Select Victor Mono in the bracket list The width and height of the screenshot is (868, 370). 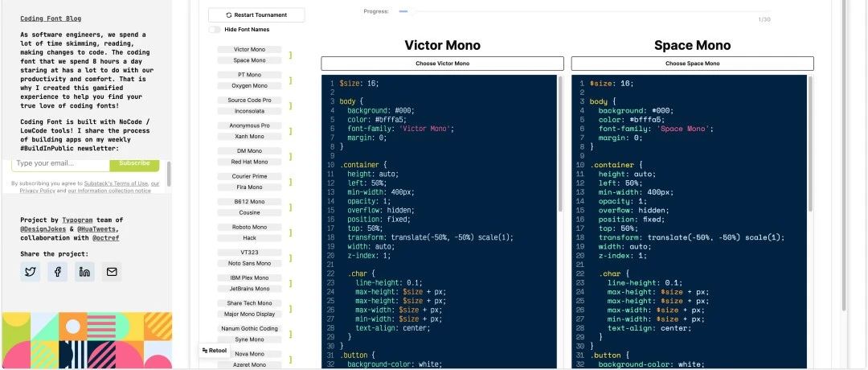250,49
